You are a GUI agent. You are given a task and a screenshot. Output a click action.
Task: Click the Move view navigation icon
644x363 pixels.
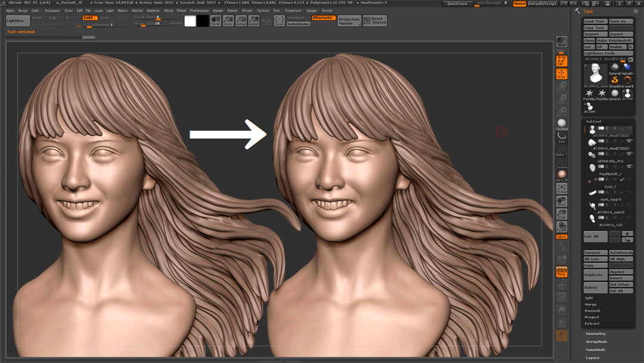point(562,201)
